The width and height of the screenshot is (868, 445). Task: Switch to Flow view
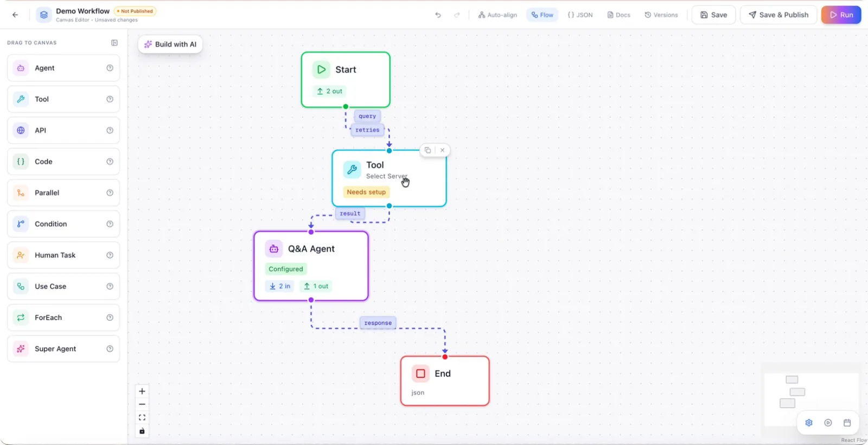click(x=542, y=15)
